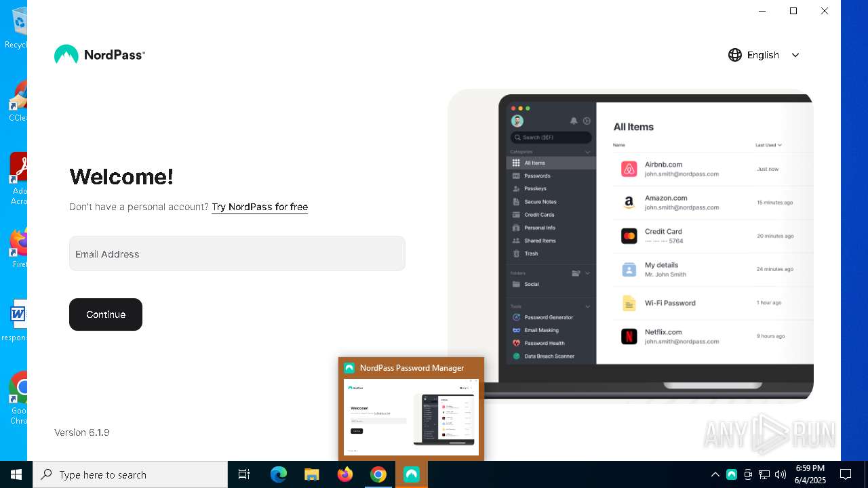Focus the Email Address field
The height and width of the screenshot is (488, 868).
(237, 253)
